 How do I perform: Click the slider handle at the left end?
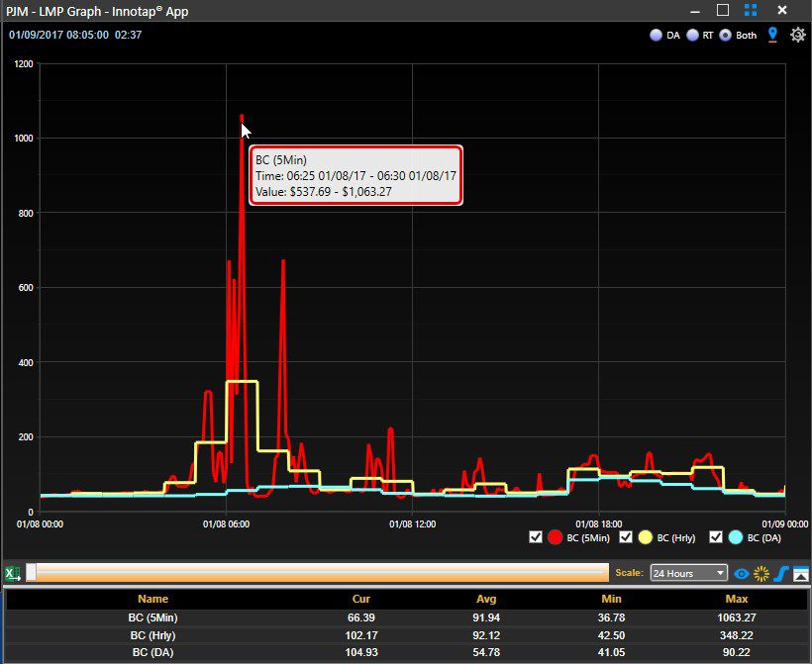pyautogui.click(x=31, y=573)
